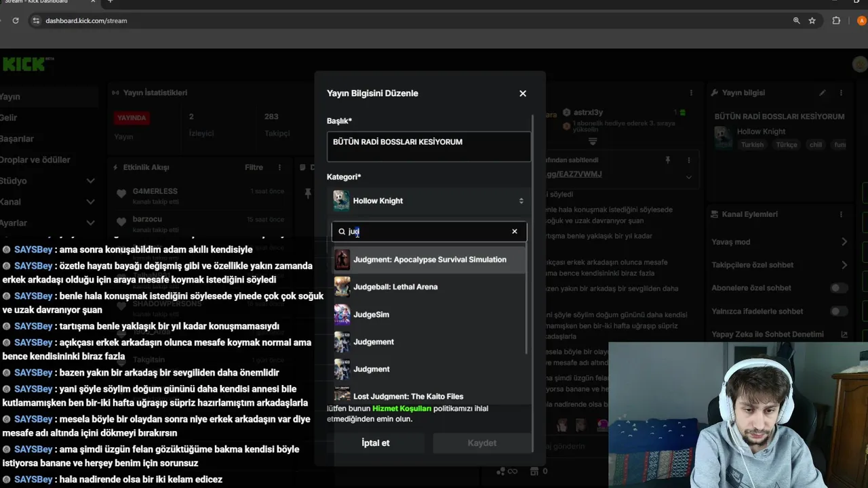The height and width of the screenshot is (488, 868).
Task: Expand the Stüdyo sidebar section
Action: 90,181
